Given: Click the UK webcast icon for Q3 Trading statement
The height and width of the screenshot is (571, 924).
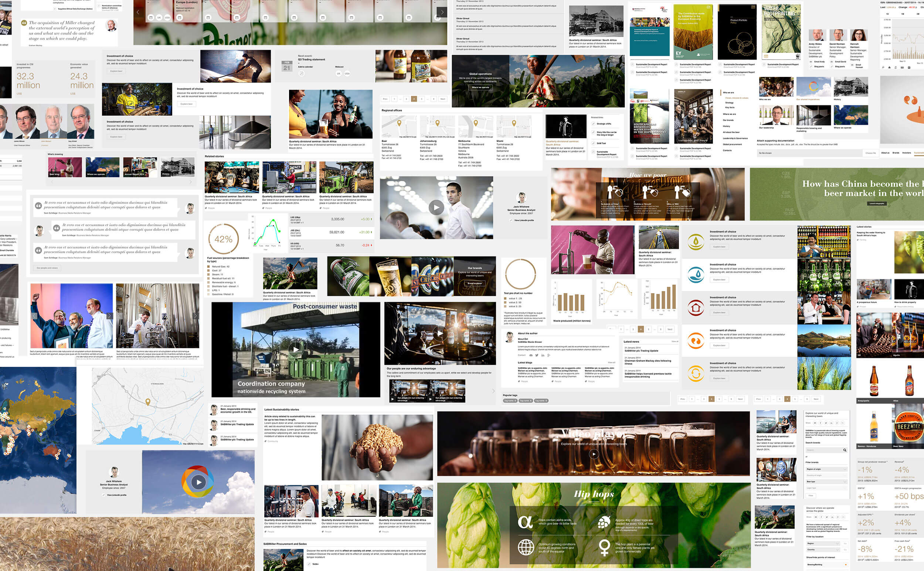Looking at the screenshot, I should (x=339, y=74).
